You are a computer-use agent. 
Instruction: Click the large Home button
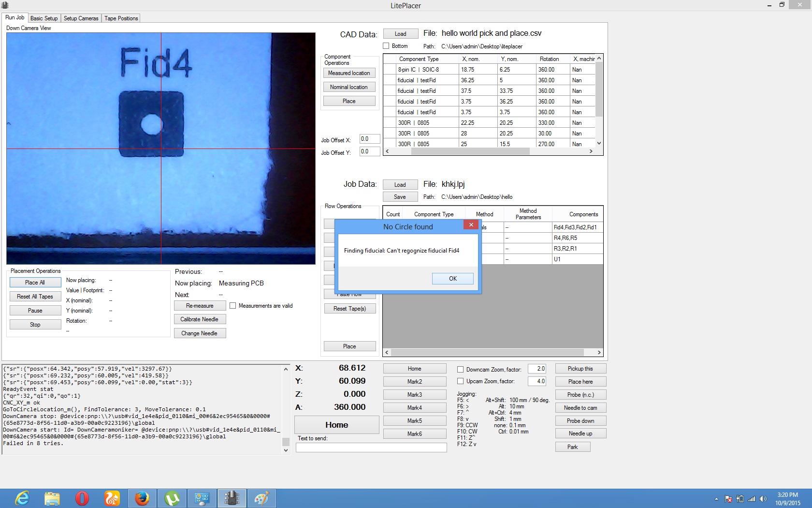(337, 425)
